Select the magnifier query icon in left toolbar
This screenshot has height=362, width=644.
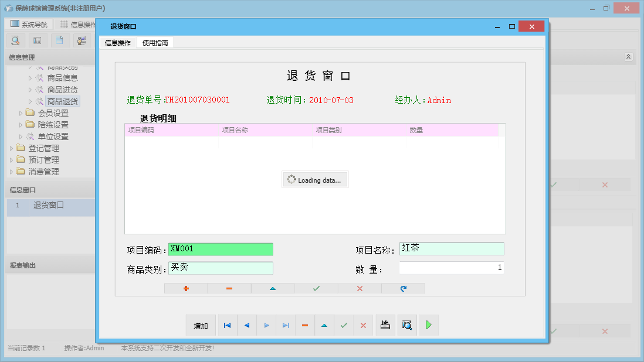click(15, 40)
